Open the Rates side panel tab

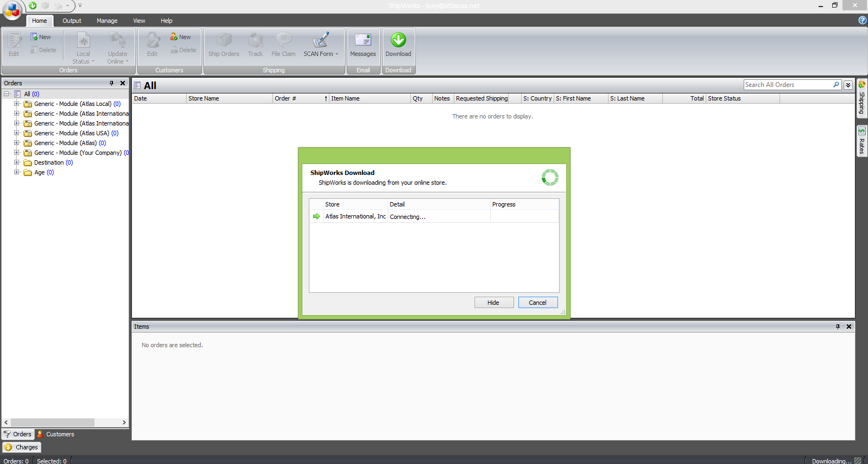pos(861,141)
